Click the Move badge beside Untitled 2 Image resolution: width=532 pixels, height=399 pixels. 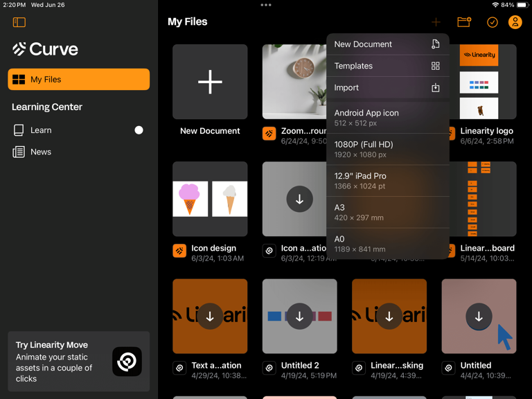pos(269,368)
